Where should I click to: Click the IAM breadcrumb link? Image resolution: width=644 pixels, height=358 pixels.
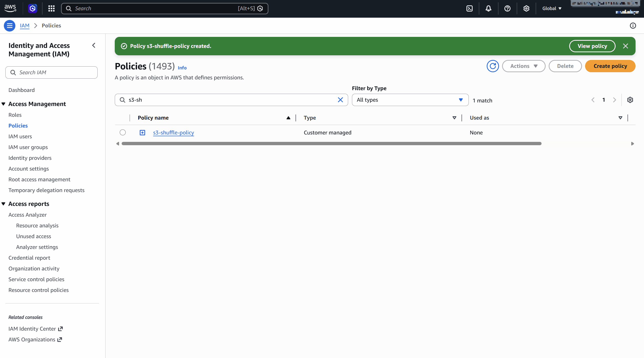[x=25, y=26]
